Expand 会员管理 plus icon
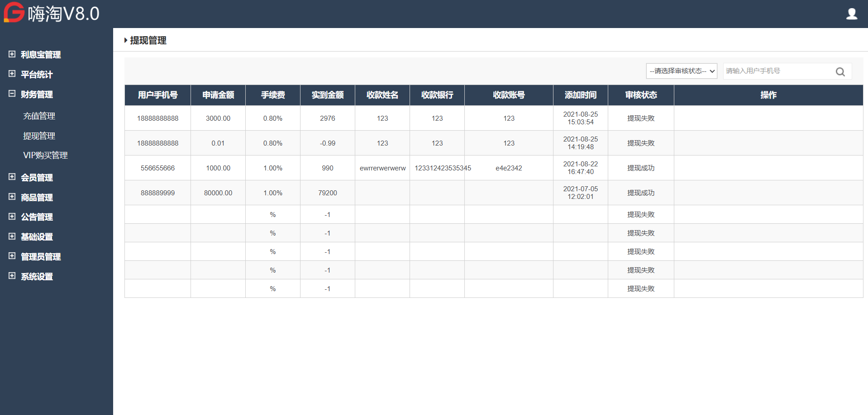The image size is (868, 415). pyautogui.click(x=12, y=177)
